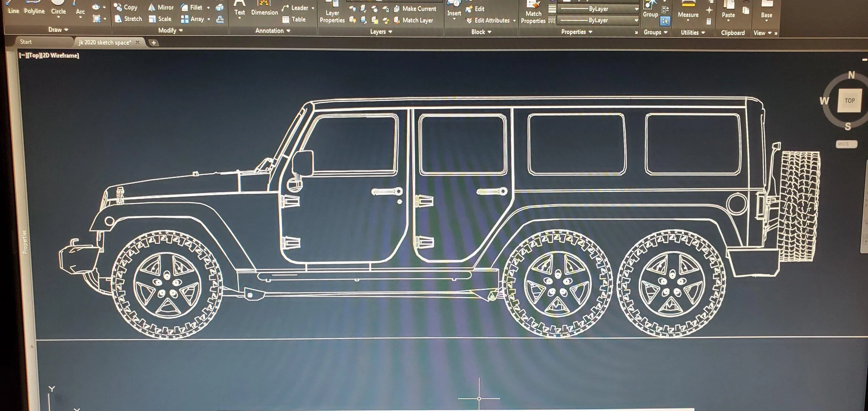The width and height of the screenshot is (868, 411).
Task: Choose the Circle tool
Action: pyautogui.click(x=58, y=9)
